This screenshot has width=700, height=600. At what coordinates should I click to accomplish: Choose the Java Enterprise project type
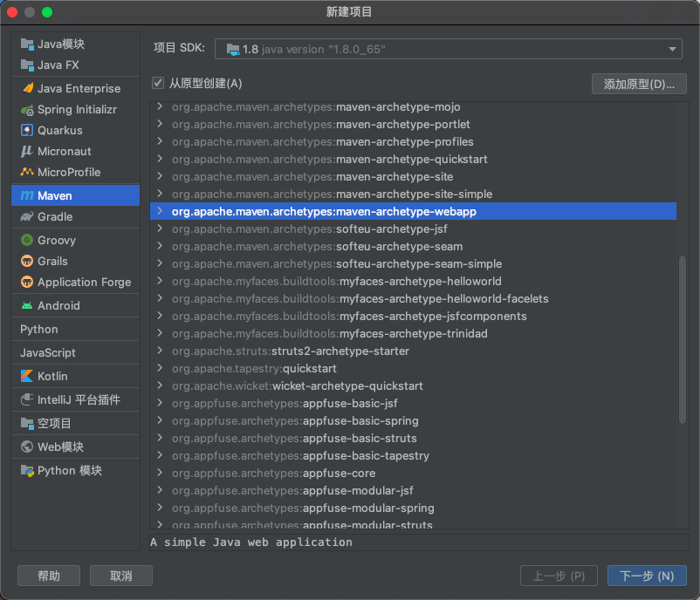point(75,88)
